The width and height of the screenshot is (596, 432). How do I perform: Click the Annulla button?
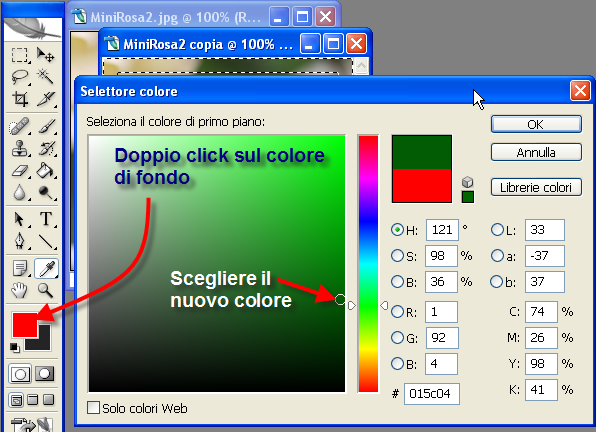pyautogui.click(x=536, y=152)
